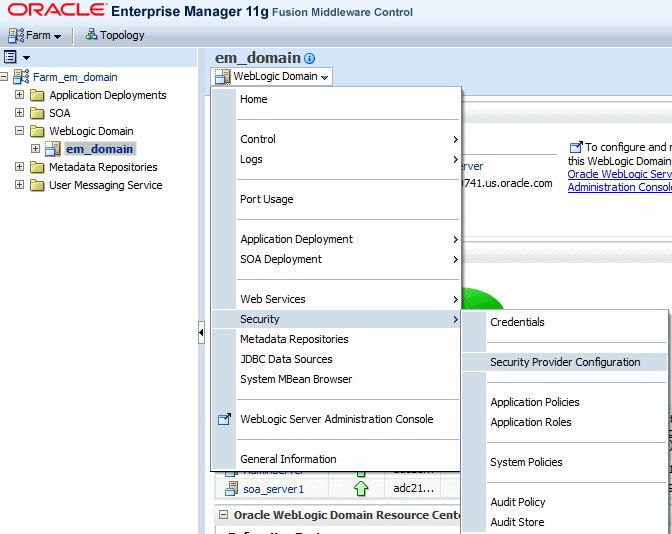Open System MBean Browser

[x=336, y=379]
